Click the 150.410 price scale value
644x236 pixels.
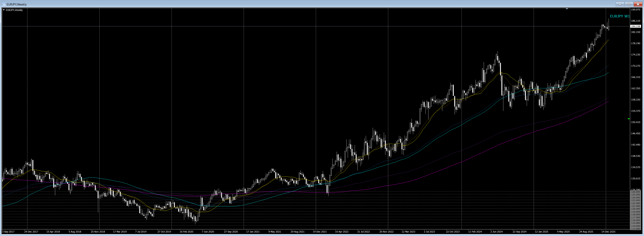click(636, 122)
